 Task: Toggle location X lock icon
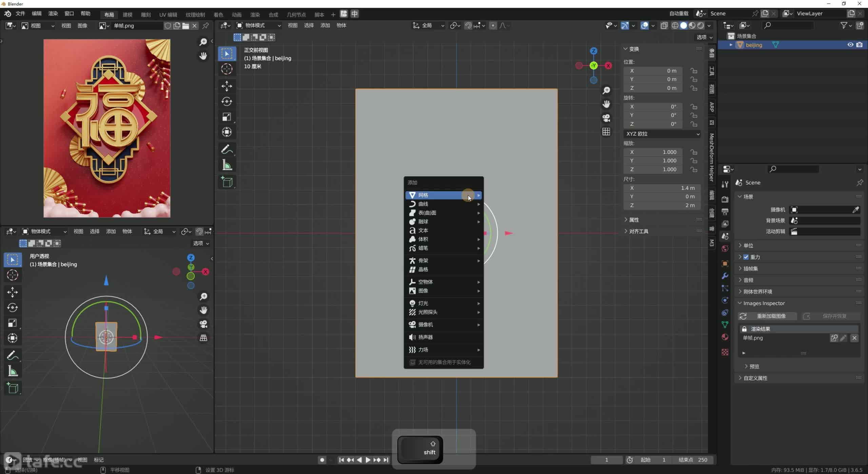tap(694, 71)
